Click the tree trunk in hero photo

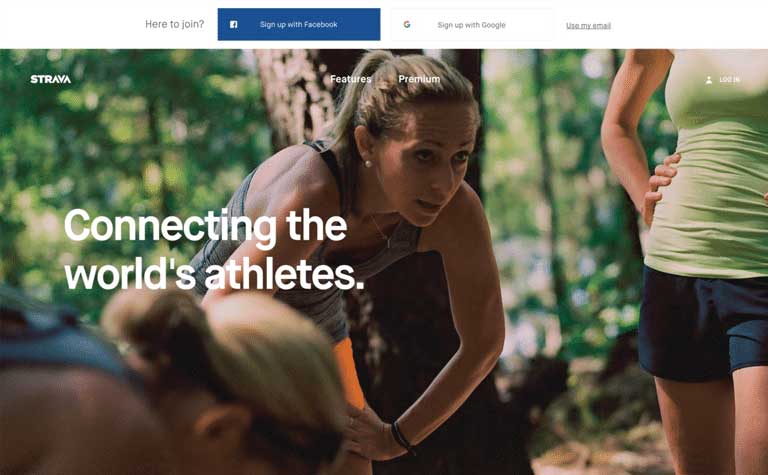294,98
